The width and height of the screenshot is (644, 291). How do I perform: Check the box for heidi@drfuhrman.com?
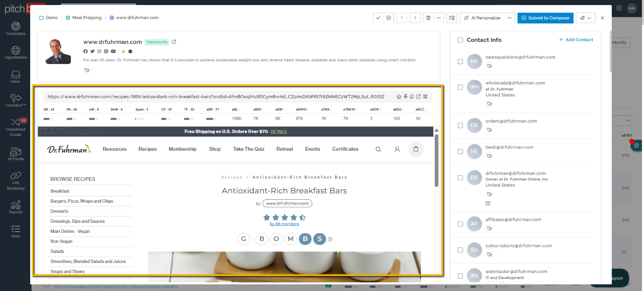pyautogui.click(x=460, y=152)
